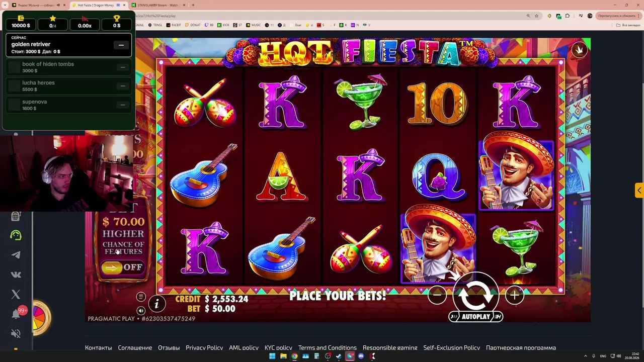The width and height of the screenshot is (644, 362).
Task: Remove supenova entry from the list
Action: tap(122, 105)
